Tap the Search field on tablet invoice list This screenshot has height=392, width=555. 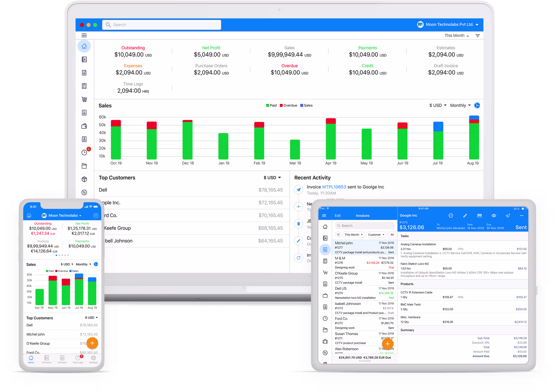pyautogui.click(x=365, y=226)
